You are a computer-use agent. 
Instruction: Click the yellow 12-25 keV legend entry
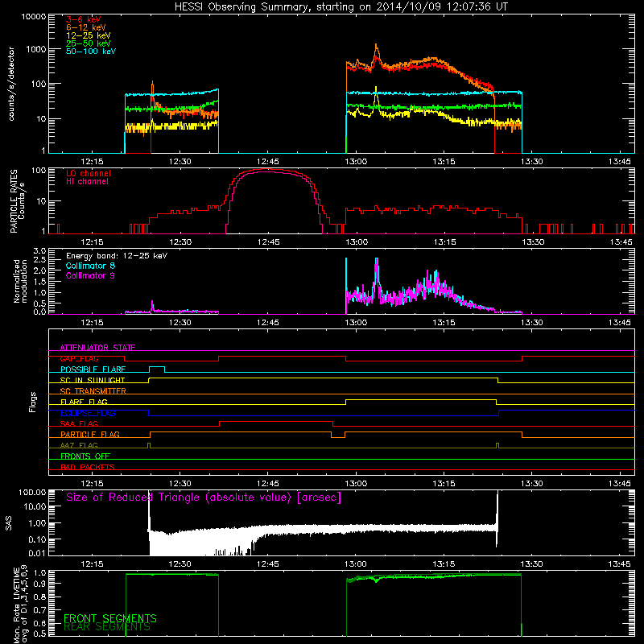pos(89,35)
